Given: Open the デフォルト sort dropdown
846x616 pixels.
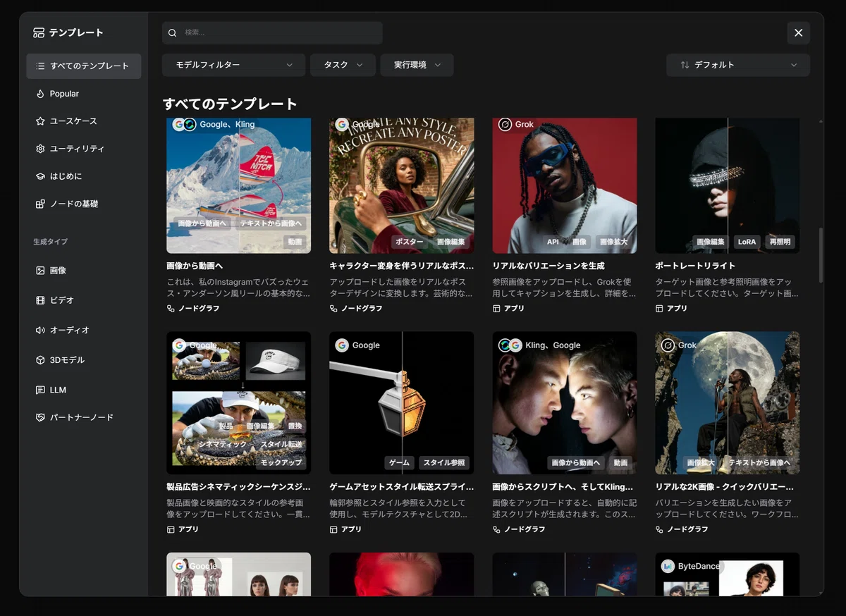Looking at the screenshot, I should click(738, 65).
